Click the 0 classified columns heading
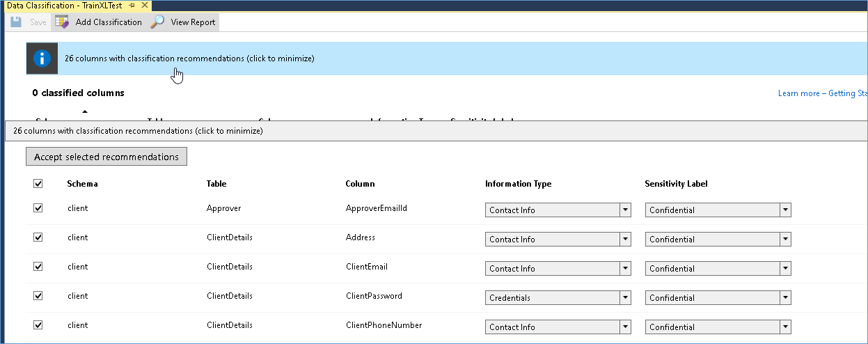The width and height of the screenshot is (868, 344). coord(78,93)
